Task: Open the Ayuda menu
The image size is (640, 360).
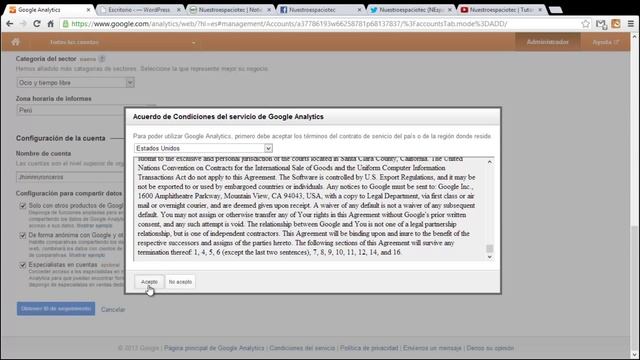Action: (606, 42)
